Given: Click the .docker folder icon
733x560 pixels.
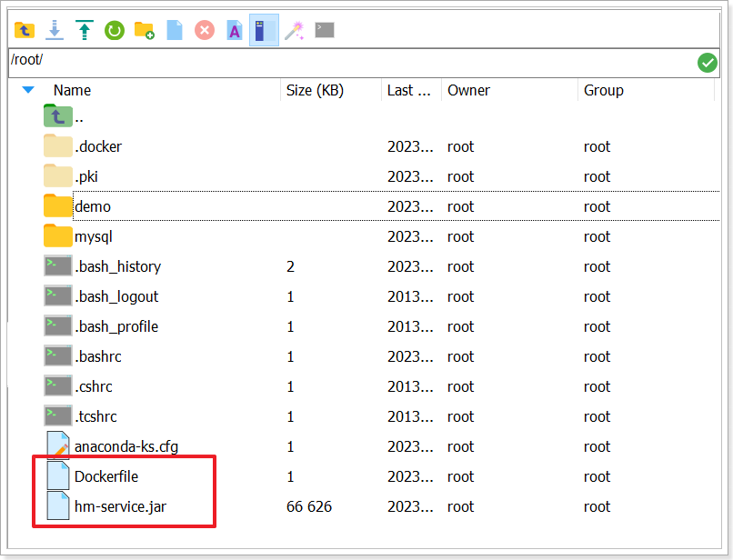Looking at the screenshot, I should point(58,145).
